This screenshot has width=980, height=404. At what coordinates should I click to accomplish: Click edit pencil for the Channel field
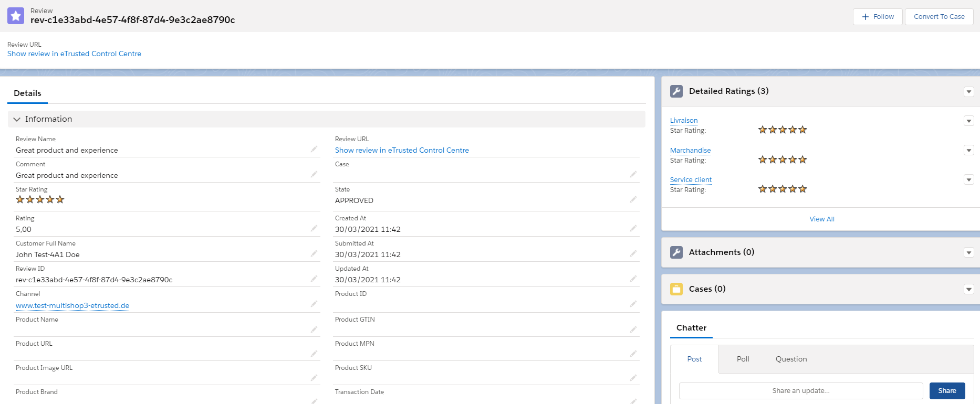click(314, 304)
